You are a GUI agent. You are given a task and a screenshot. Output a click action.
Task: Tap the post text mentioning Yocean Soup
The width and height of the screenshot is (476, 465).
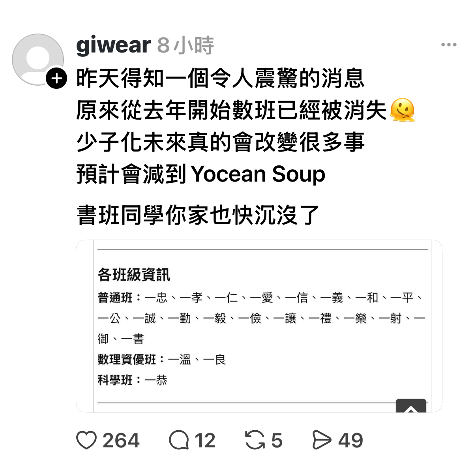201,174
